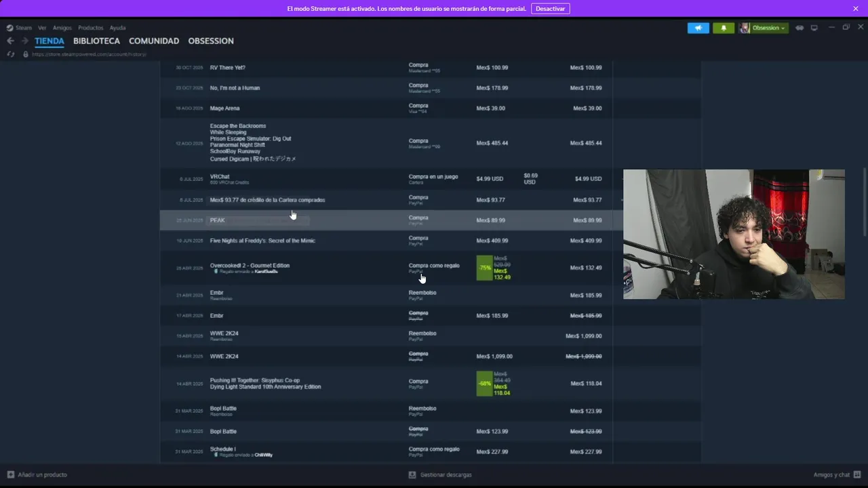868x488 pixels.
Task: Enter Big Picture mode monitor icon
Action: click(x=814, y=28)
